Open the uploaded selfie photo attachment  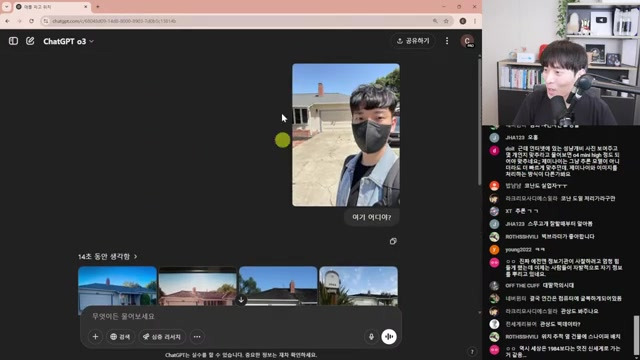click(x=346, y=135)
